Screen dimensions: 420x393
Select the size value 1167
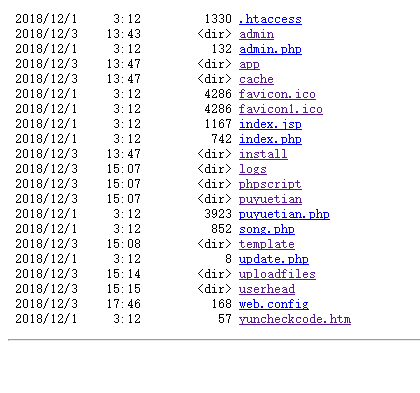(x=218, y=124)
